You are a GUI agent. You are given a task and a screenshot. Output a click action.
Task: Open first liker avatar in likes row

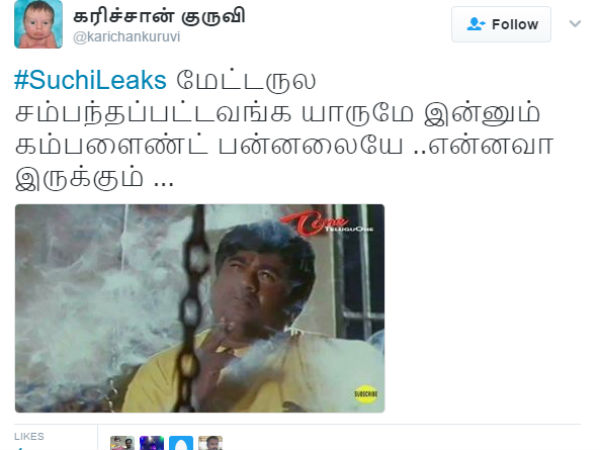click(x=122, y=443)
